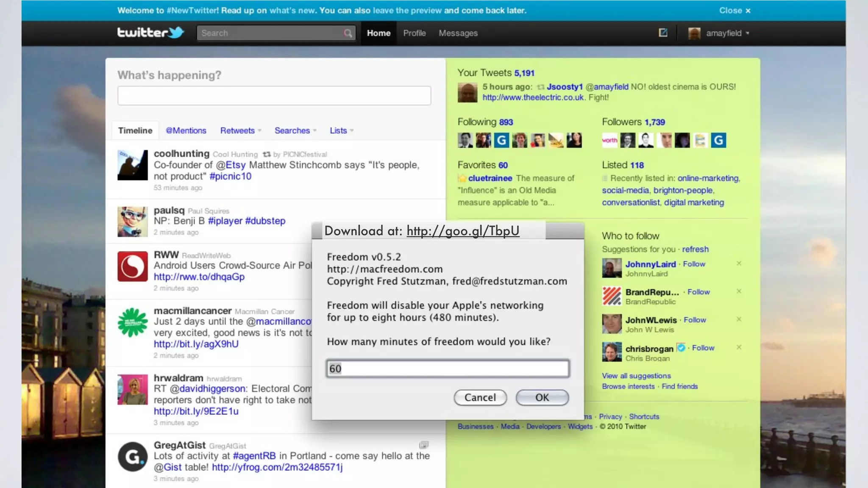This screenshot has height=488, width=868.
Task: Click the GregAtGist G avatar
Action: coord(133,457)
